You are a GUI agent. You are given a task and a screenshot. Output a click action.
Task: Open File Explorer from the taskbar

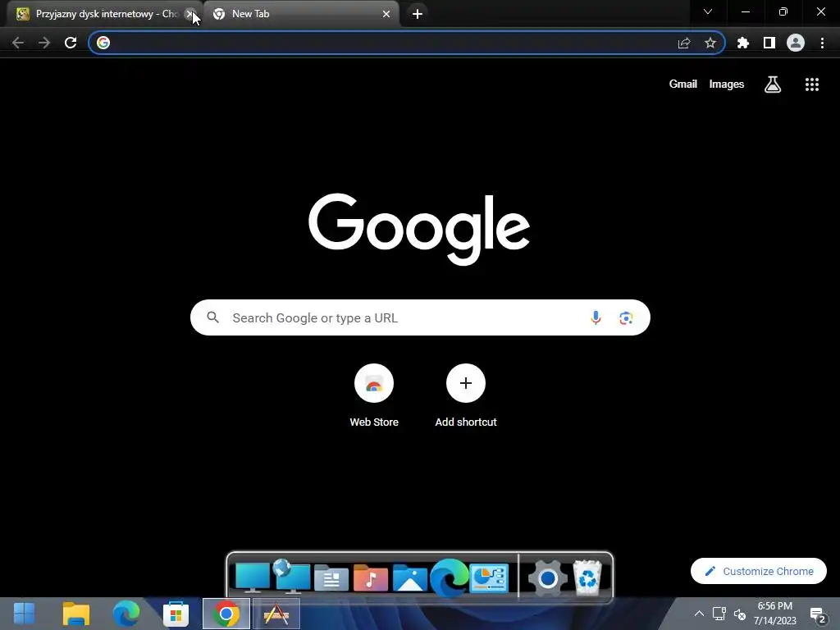tap(76, 614)
